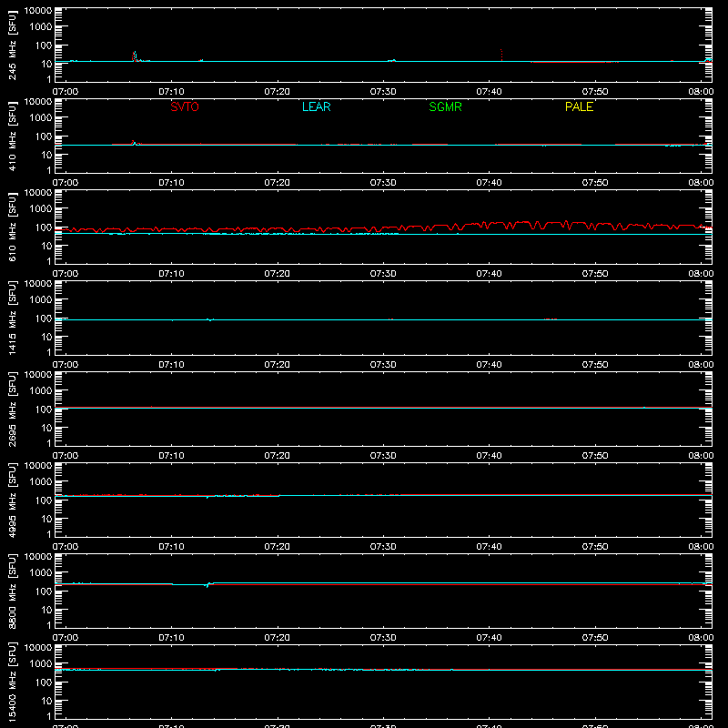
Task: Click 07:10 tick label under 245 MHz plot
Action: 171,92
